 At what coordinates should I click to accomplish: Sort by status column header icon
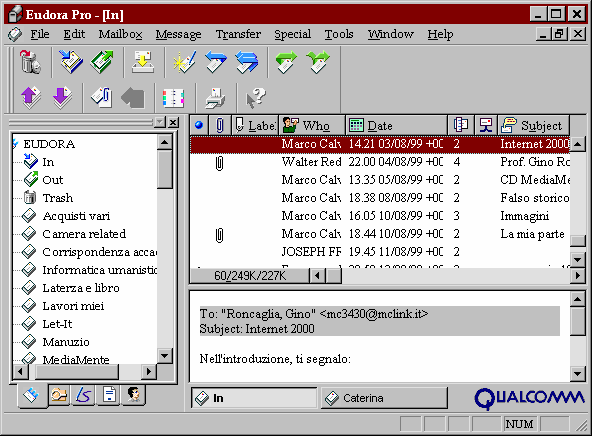pos(199,125)
